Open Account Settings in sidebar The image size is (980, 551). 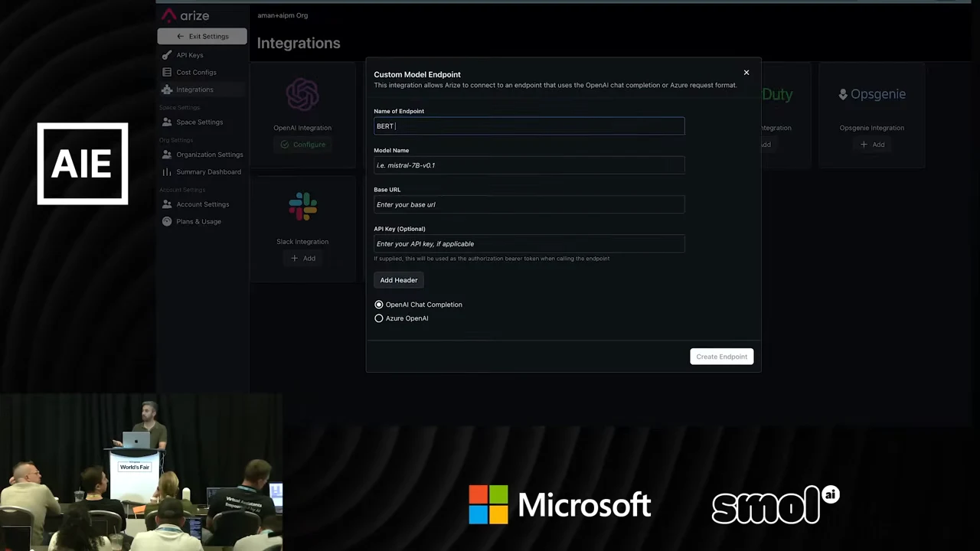click(202, 204)
